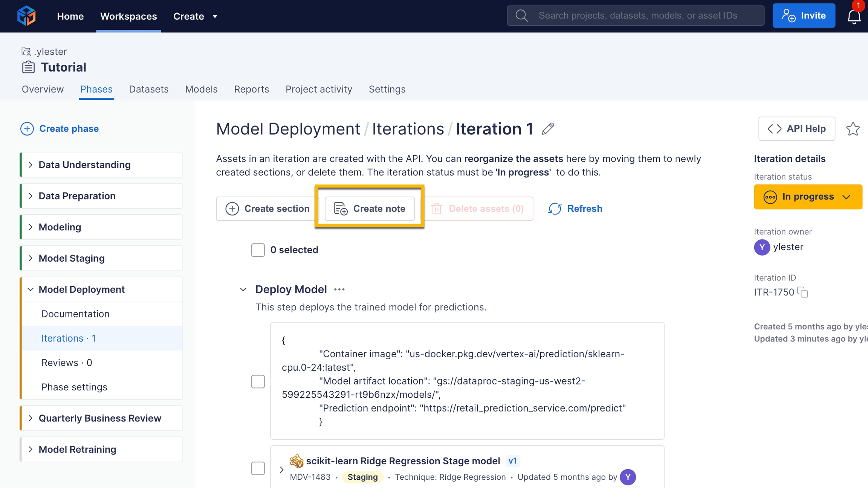868x488 pixels.
Task: Click the app logo in top bar
Action: click(x=26, y=16)
